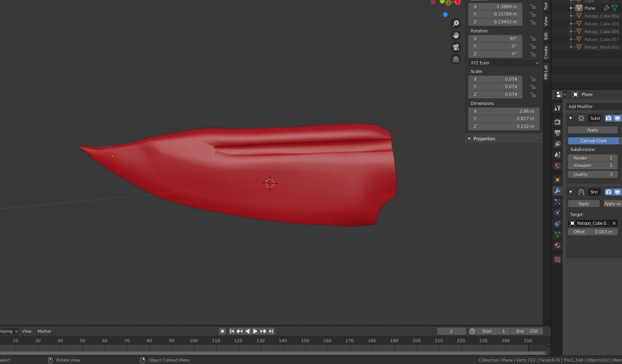Screen dimensions: 622x364
Task: Open the timeline View menu
Action: point(27,331)
